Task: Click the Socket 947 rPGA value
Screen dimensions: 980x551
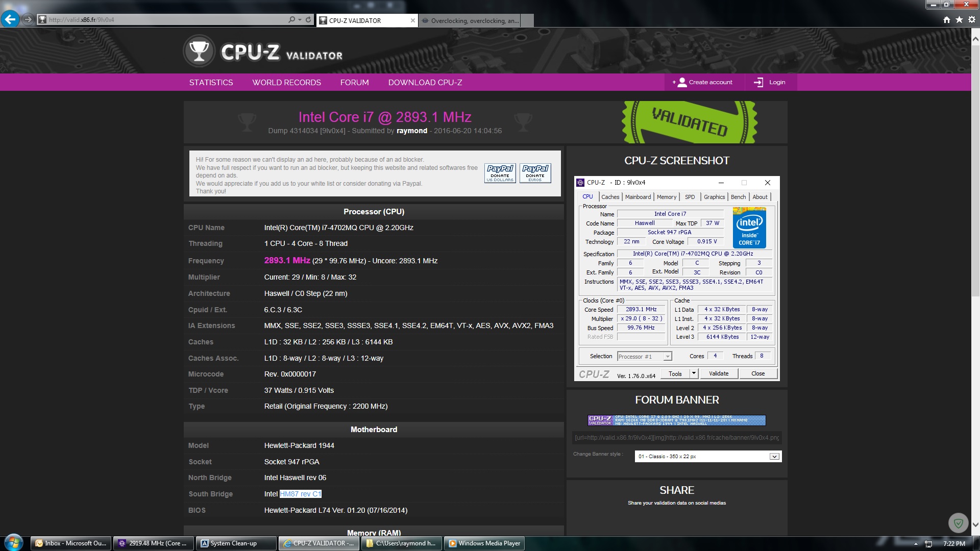Action: point(291,462)
